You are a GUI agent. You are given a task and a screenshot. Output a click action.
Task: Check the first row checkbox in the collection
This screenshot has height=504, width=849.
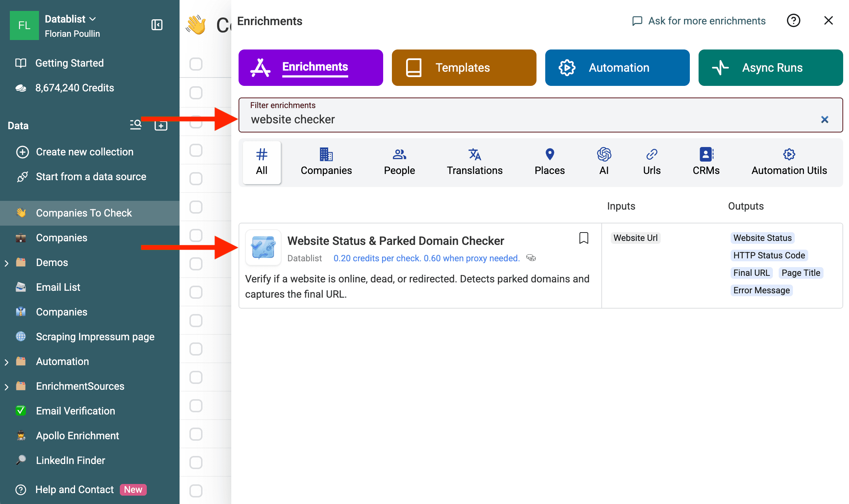coord(196,93)
